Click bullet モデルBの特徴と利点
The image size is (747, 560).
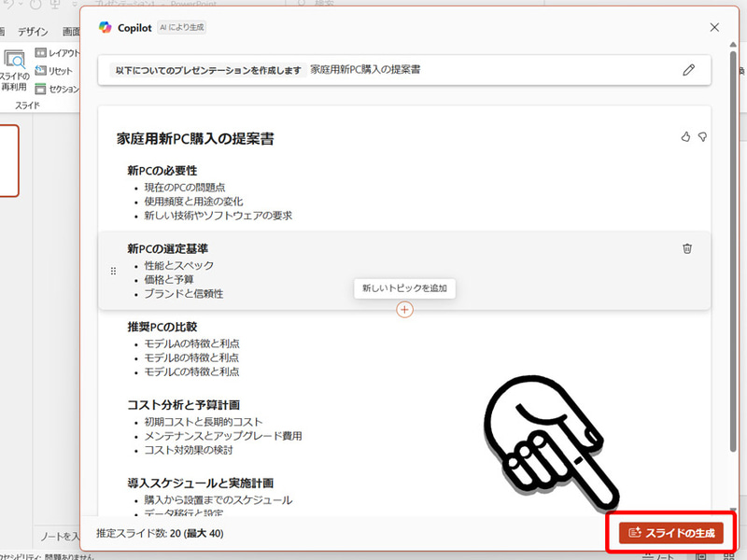coord(191,357)
